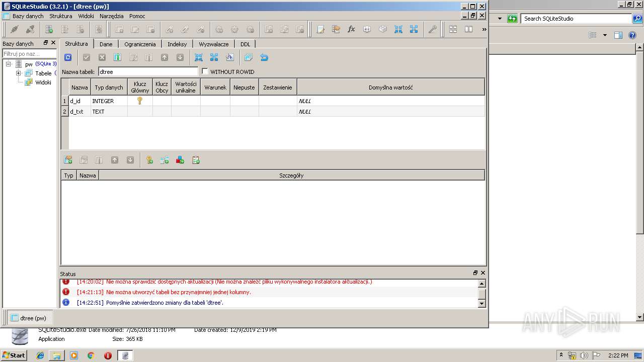
Task: Switch to the Ograniczenia tab
Action: (x=140, y=44)
